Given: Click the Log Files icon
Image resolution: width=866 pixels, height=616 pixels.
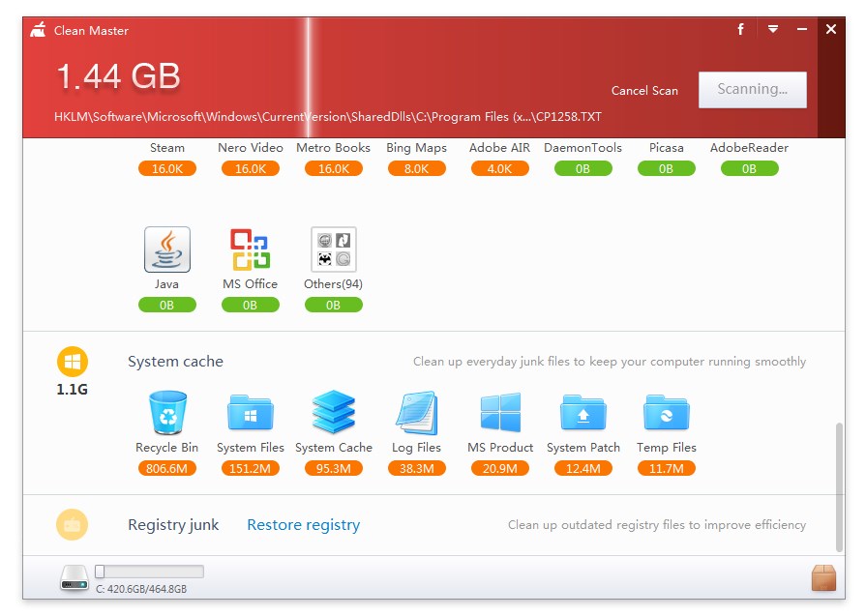Looking at the screenshot, I should click(417, 413).
